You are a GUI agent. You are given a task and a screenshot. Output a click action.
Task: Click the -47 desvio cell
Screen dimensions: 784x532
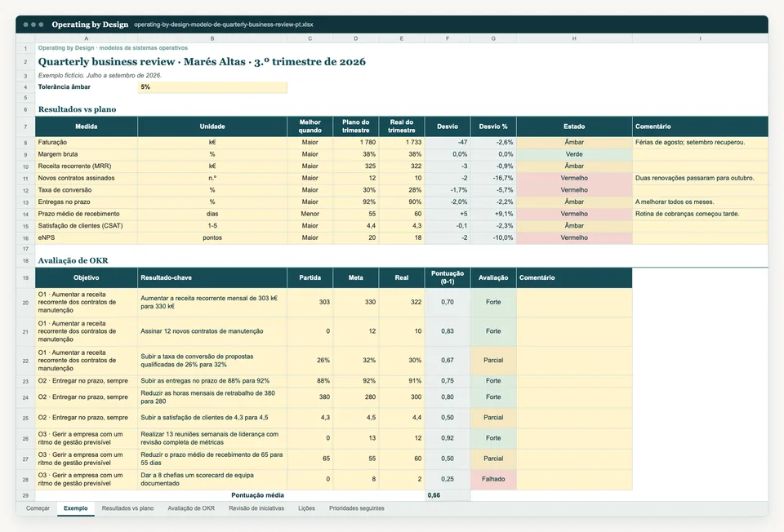pyautogui.click(x=448, y=142)
